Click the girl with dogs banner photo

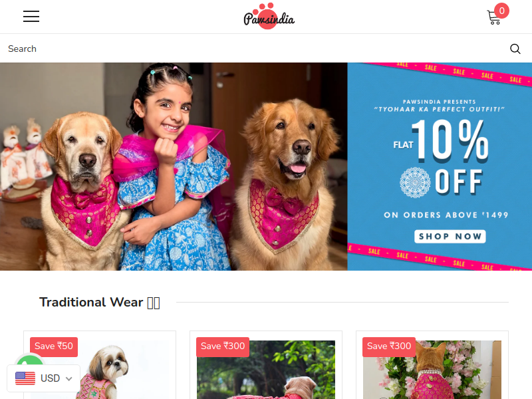point(174,167)
